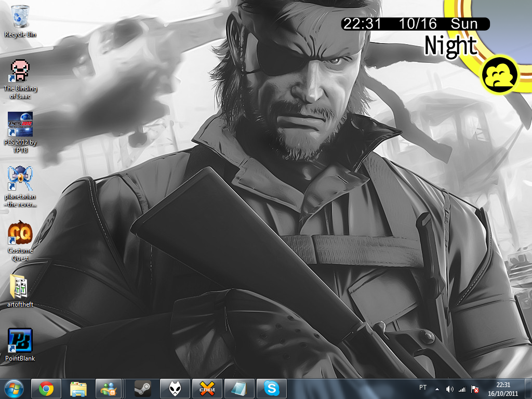Open foobar2000 alien-head taskbar icon

[x=175, y=389]
